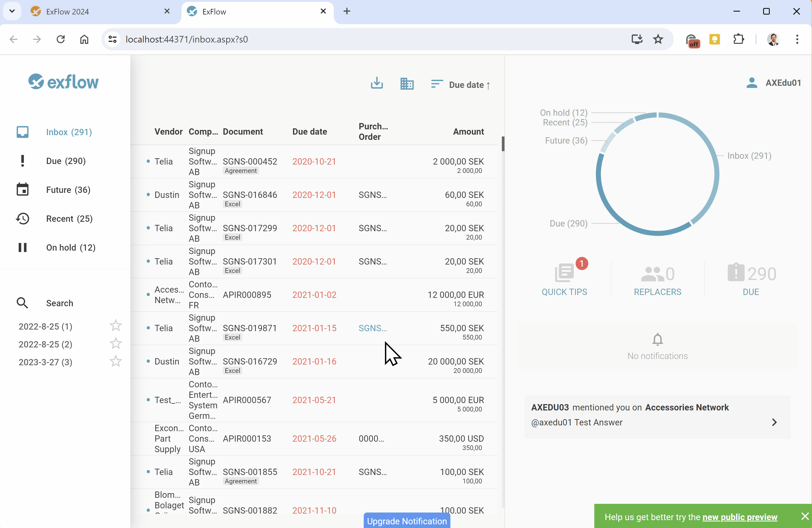Open the Due 290 summary
The image size is (812, 528).
point(751,292)
